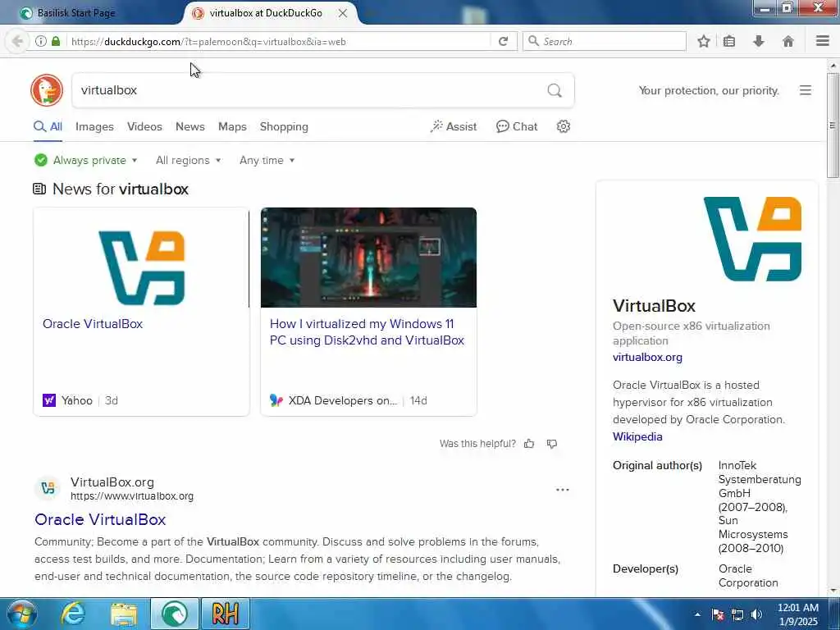Viewport: 840px width, 630px height.
Task: Click the browser toolbar Search field
Action: point(605,41)
